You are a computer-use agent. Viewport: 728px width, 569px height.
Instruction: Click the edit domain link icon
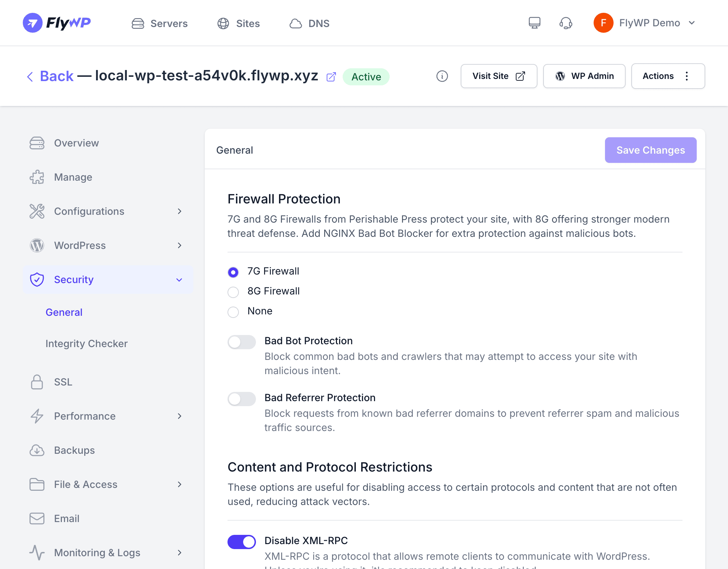point(331,76)
